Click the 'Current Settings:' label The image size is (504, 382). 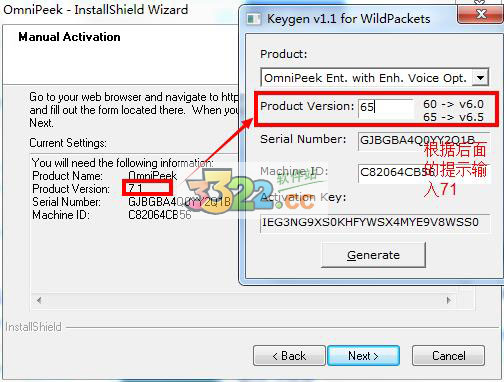tap(68, 143)
